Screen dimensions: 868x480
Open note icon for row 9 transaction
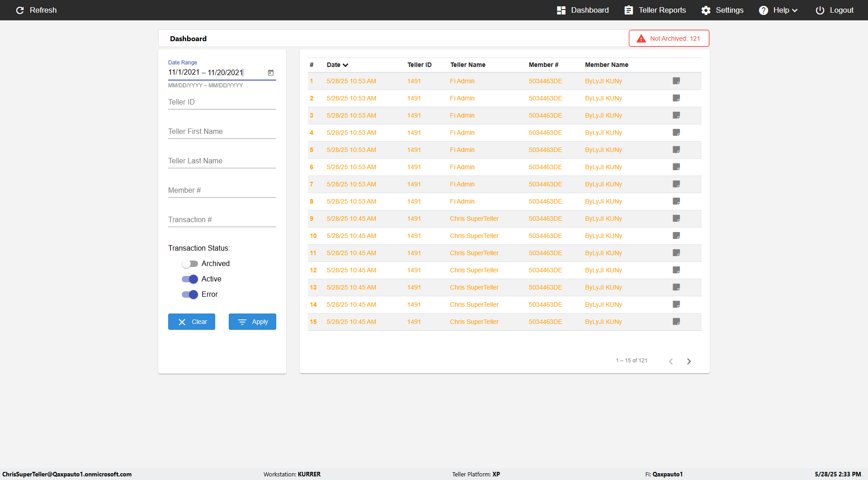(676, 219)
